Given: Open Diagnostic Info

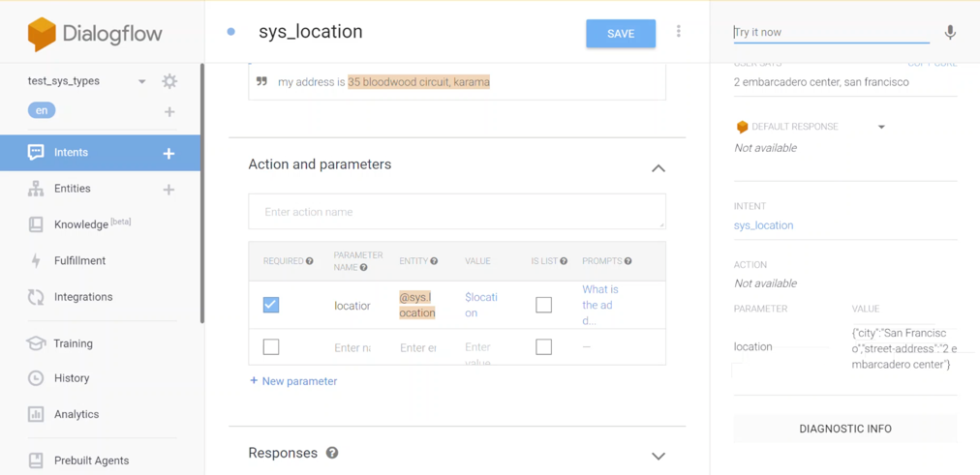Looking at the screenshot, I should point(845,429).
